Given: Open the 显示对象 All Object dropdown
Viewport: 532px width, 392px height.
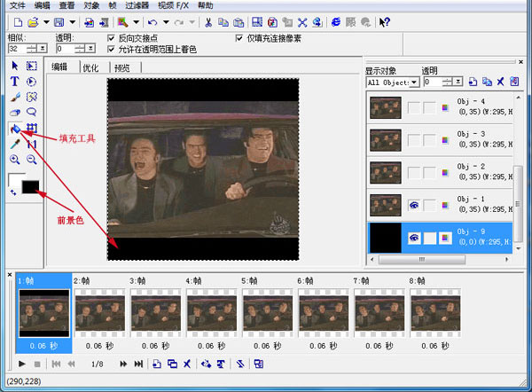Looking at the screenshot, I should click(x=414, y=82).
